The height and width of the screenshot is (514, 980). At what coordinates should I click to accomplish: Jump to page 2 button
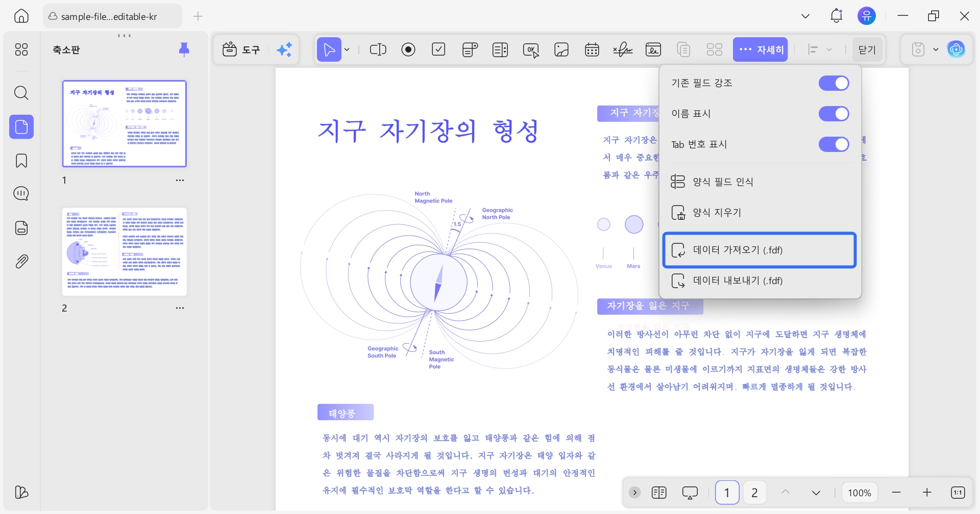pos(754,493)
